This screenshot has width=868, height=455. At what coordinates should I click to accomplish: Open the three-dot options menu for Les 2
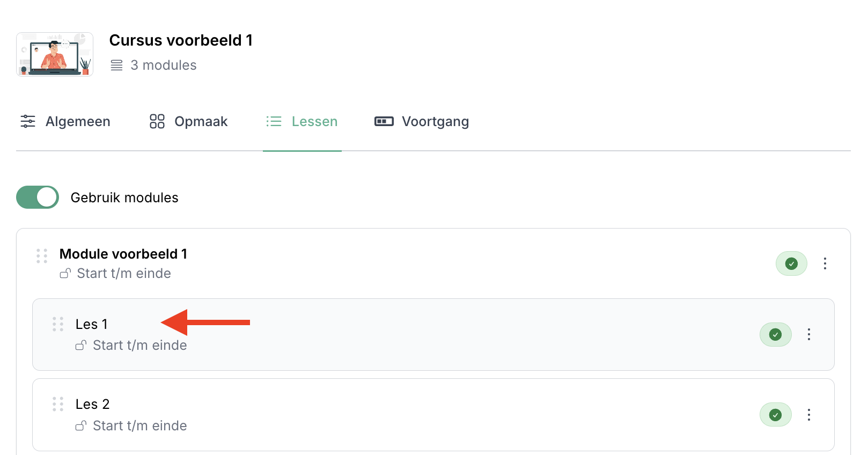click(x=809, y=415)
